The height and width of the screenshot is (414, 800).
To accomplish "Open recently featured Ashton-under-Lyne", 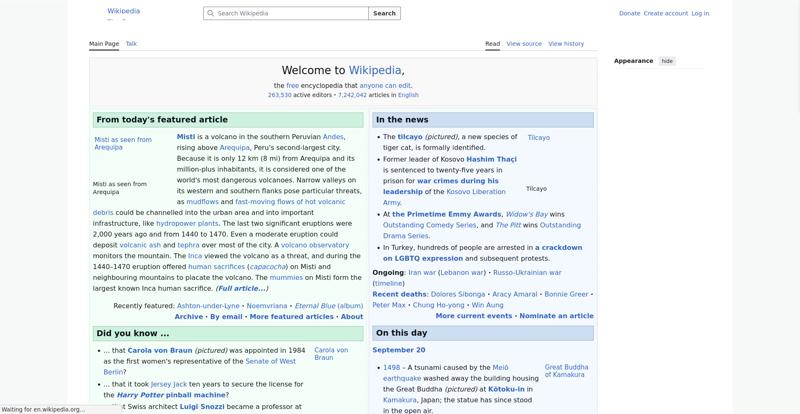I will coord(208,306).
